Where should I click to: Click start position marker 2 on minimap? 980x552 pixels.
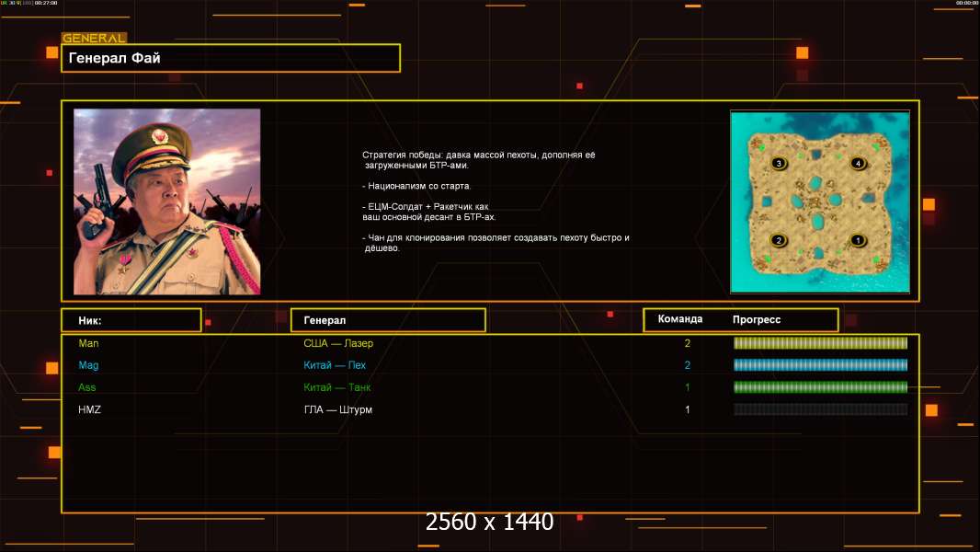pyautogui.click(x=779, y=240)
